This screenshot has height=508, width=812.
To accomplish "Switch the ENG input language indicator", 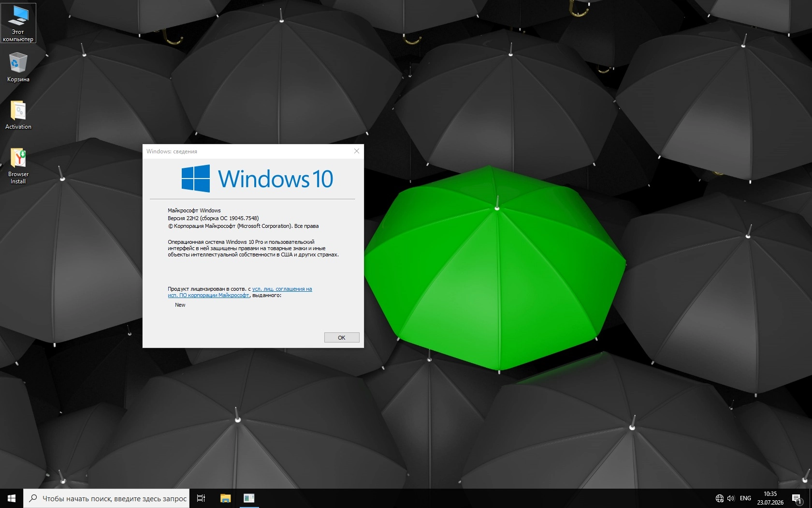I will [x=745, y=498].
